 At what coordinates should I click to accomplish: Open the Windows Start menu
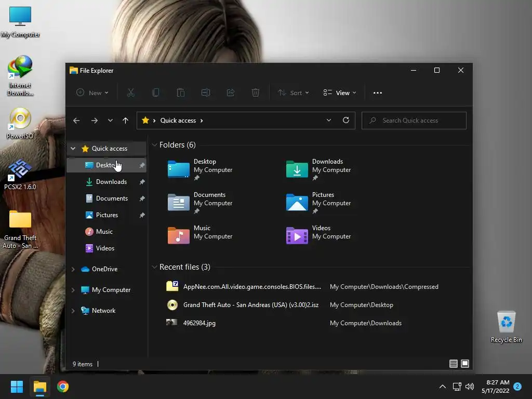coord(17,387)
